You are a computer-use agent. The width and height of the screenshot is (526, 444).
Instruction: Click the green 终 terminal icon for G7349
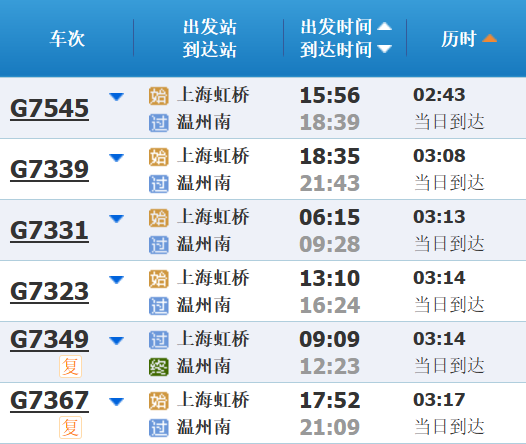159,367
